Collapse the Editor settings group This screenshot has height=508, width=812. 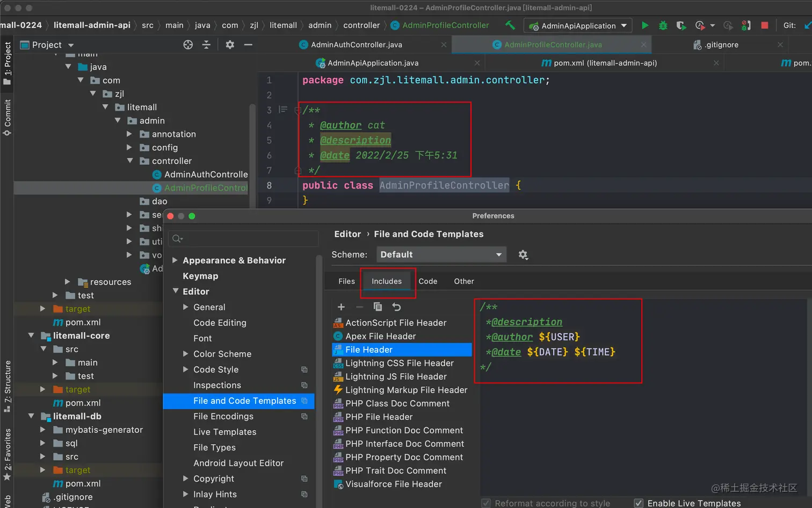coord(175,291)
